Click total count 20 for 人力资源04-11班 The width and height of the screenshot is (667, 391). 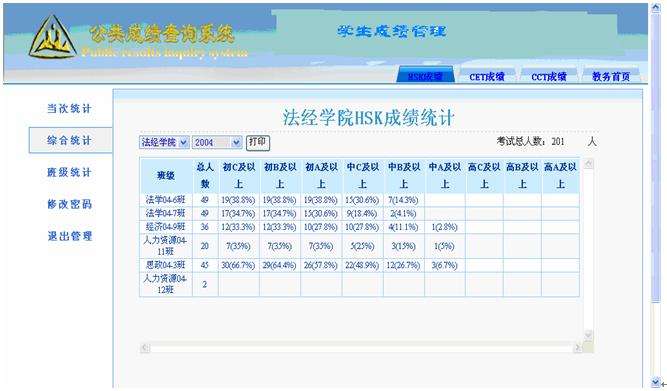tap(205, 246)
